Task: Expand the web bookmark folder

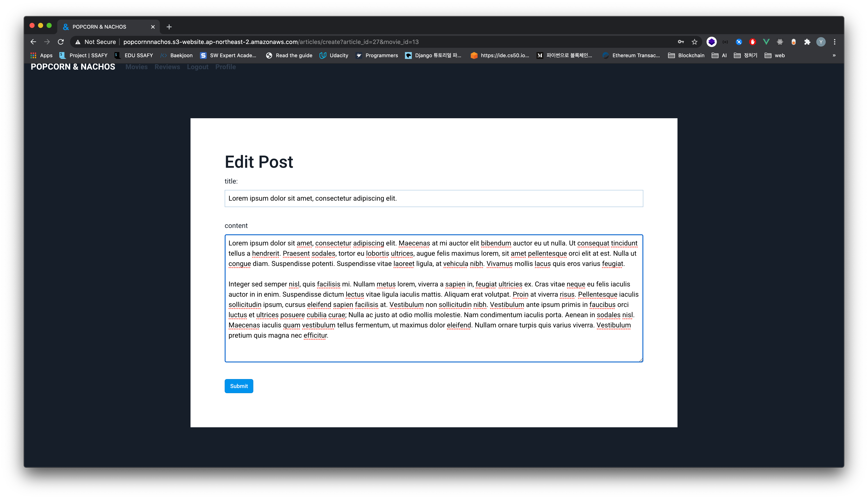Action: tap(775, 55)
